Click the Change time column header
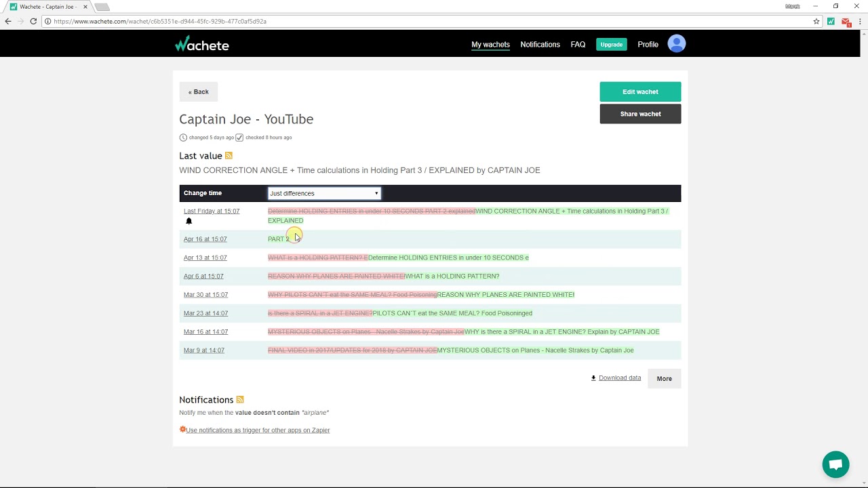The image size is (868, 488). (203, 193)
